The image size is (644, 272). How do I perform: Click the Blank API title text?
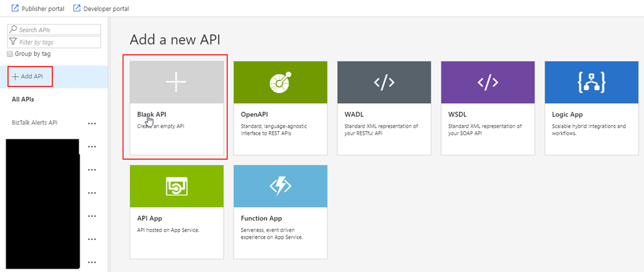click(152, 115)
